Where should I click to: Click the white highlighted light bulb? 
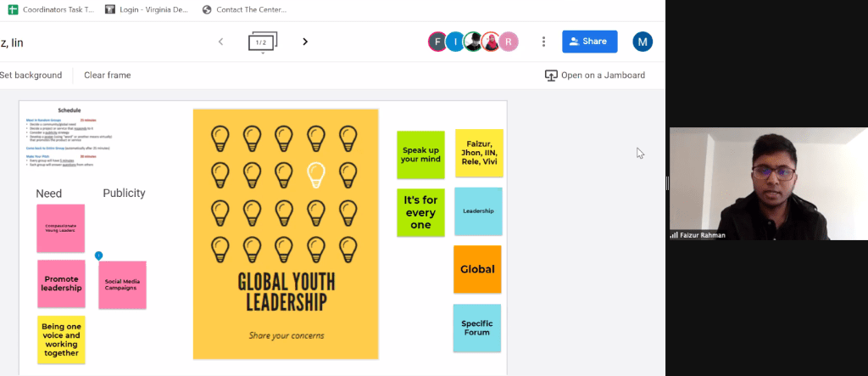[x=316, y=174]
